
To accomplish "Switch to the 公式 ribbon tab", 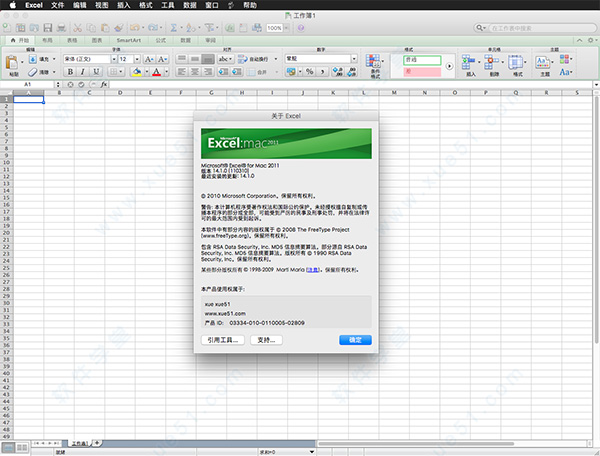I will click(x=161, y=40).
